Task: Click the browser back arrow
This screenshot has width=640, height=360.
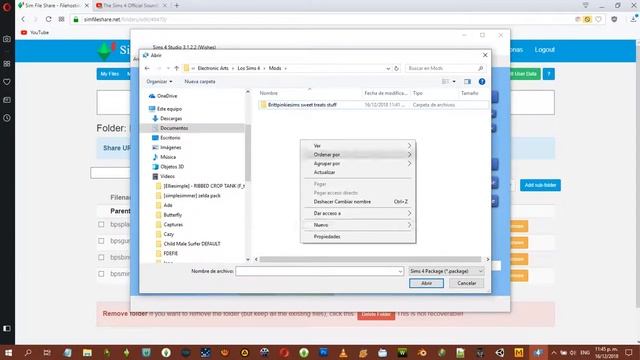Action: click(x=23, y=19)
